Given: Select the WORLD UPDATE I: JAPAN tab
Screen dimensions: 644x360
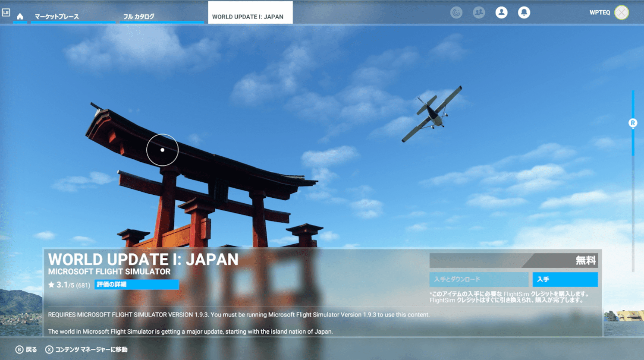Looking at the screenshot, I should click(x=250, y=13).
